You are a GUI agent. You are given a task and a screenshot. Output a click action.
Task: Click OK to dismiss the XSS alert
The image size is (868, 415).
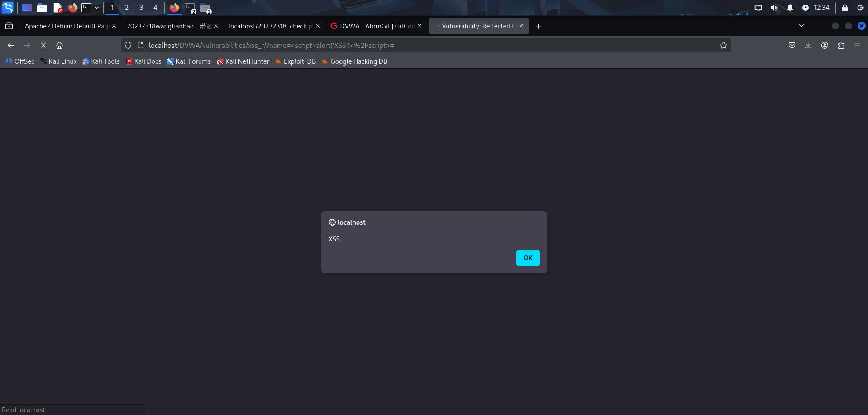click(528, 258)
